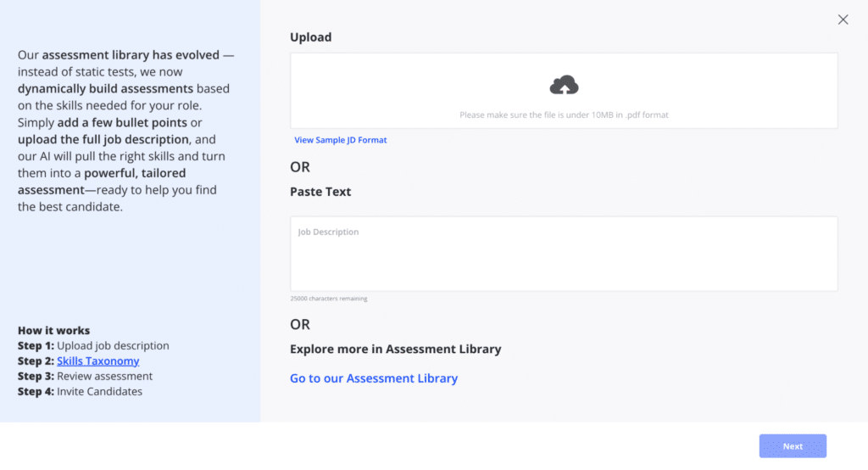Screen dimensions: 868x470
Task: Click 'Step 3: Review assessment' text
Action: pyautogui.click(x=86, y=377)
